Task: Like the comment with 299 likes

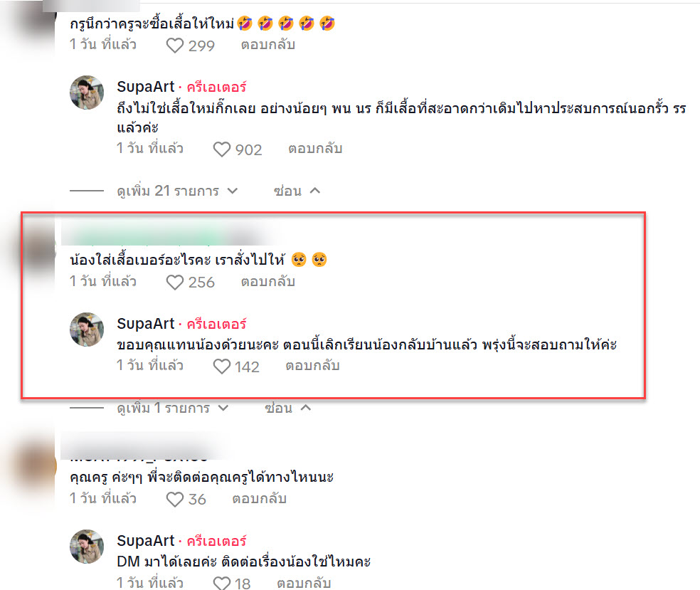Action: pyautogui.click(x=174, y=46)
